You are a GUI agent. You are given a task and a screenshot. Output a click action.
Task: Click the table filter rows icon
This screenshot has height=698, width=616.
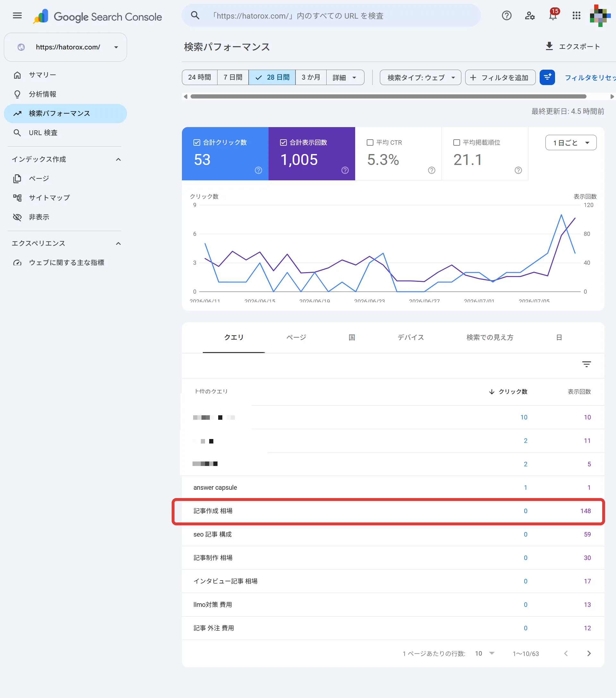586,364
